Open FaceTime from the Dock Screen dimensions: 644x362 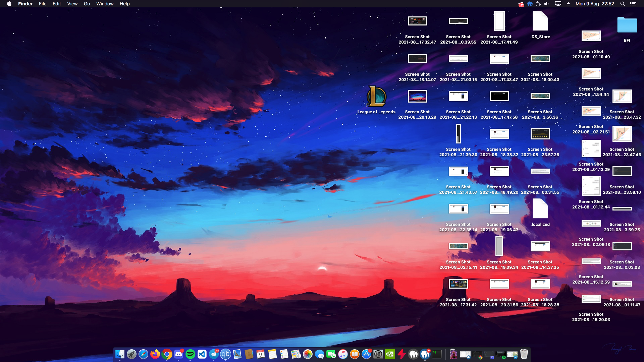tap(331, 354)
